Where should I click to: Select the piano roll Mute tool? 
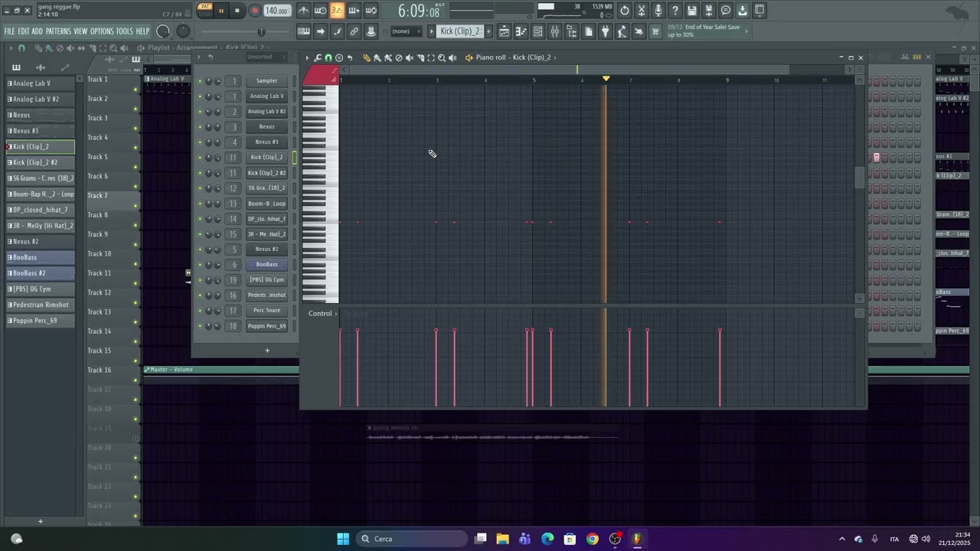[x=410, y=57]
